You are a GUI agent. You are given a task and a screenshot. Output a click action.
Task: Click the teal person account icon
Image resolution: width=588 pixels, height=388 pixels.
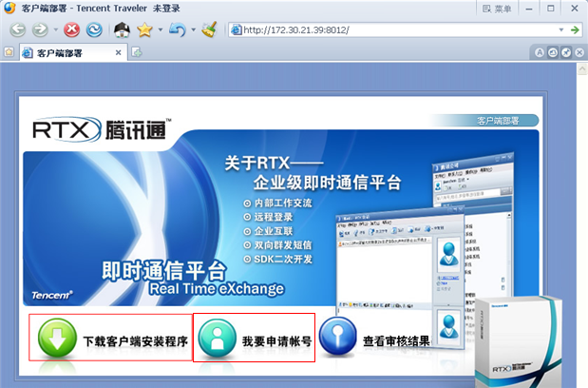(218, 338)
